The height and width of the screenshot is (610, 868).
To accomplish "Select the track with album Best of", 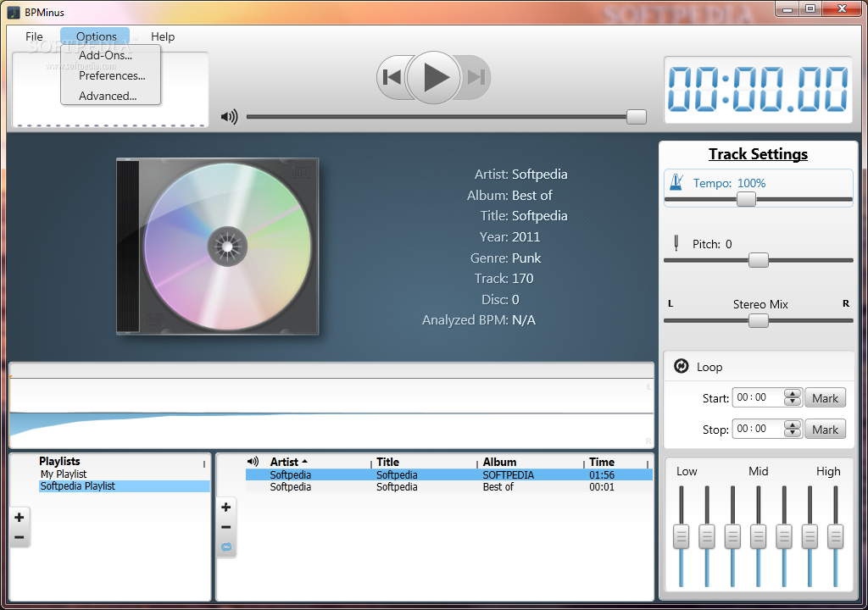I will 449,486.
